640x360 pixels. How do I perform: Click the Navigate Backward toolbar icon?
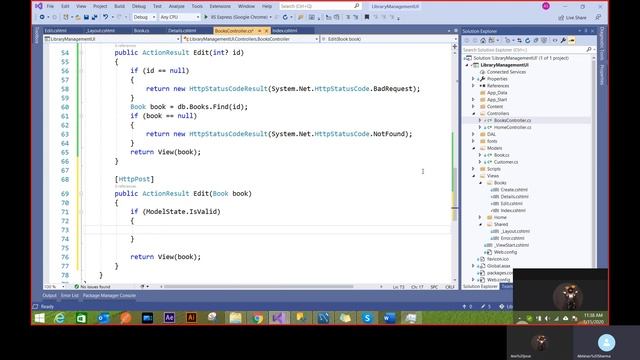coord(42,17)
